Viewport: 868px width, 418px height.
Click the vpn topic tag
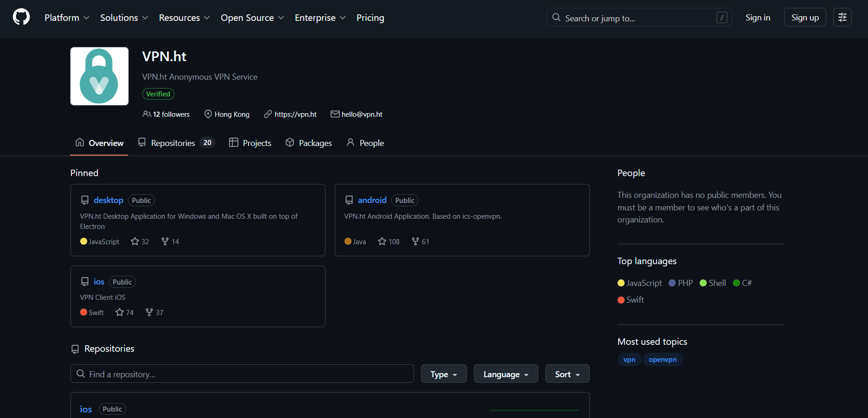(629, 360)
